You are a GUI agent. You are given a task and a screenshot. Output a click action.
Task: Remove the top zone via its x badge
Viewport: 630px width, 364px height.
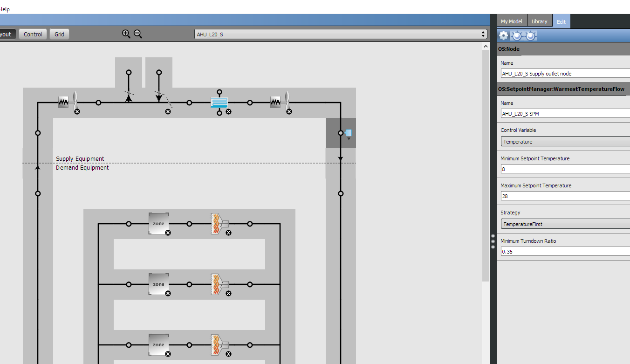click(x=168, y=233)
